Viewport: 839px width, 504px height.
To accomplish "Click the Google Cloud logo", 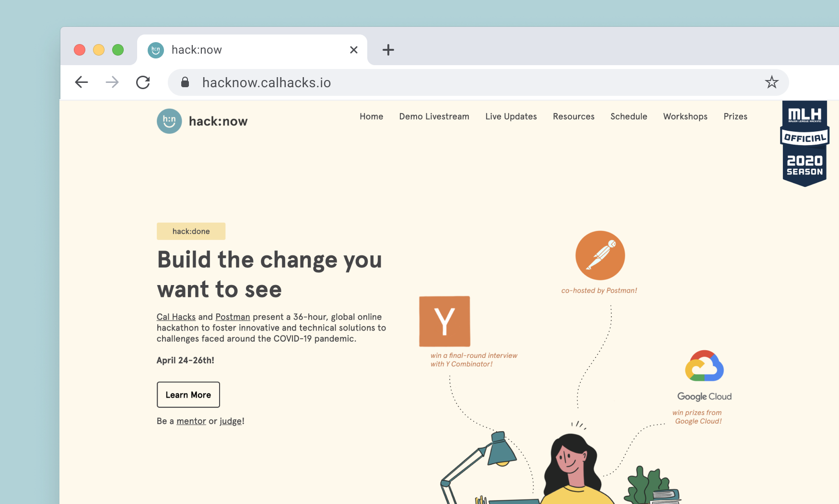I will (x=704, y=376).
